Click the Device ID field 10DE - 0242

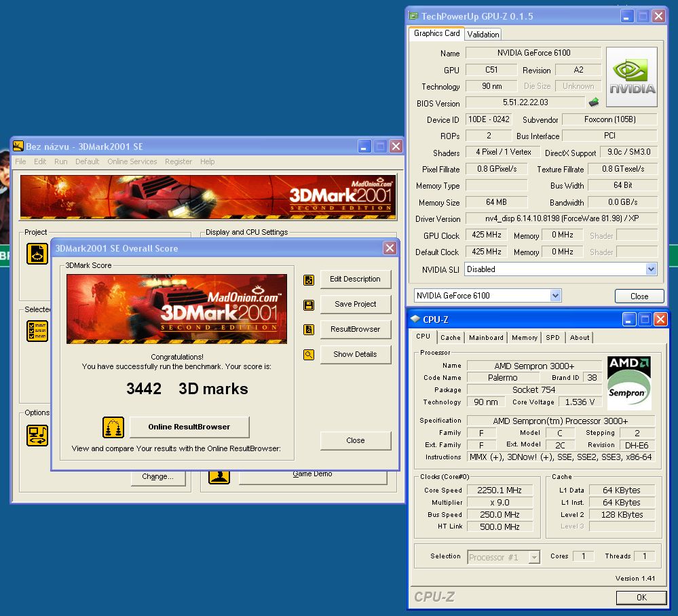[x=489, y=119]
